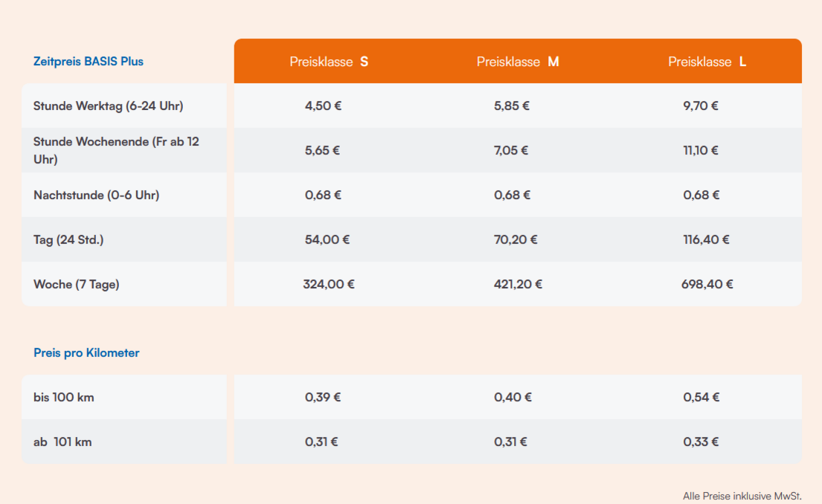Viewport: 822px width, 504px height.
Task: Click the 116,40 € day price
Action: (706, 239)
